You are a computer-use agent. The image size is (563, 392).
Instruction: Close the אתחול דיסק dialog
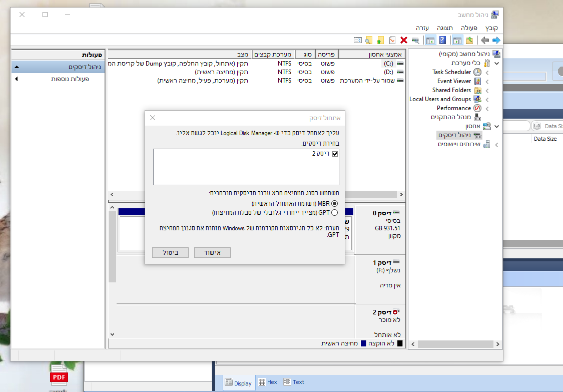point(153,118)
